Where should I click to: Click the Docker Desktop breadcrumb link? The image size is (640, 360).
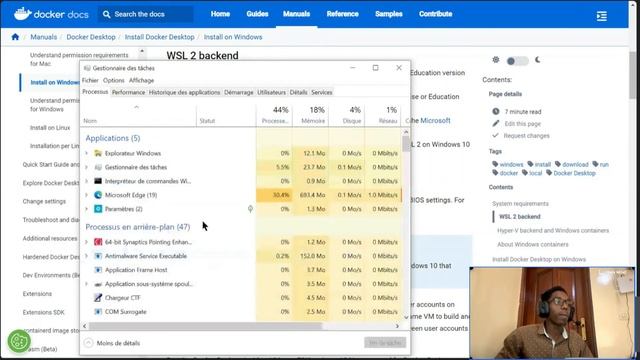(91, 37)
